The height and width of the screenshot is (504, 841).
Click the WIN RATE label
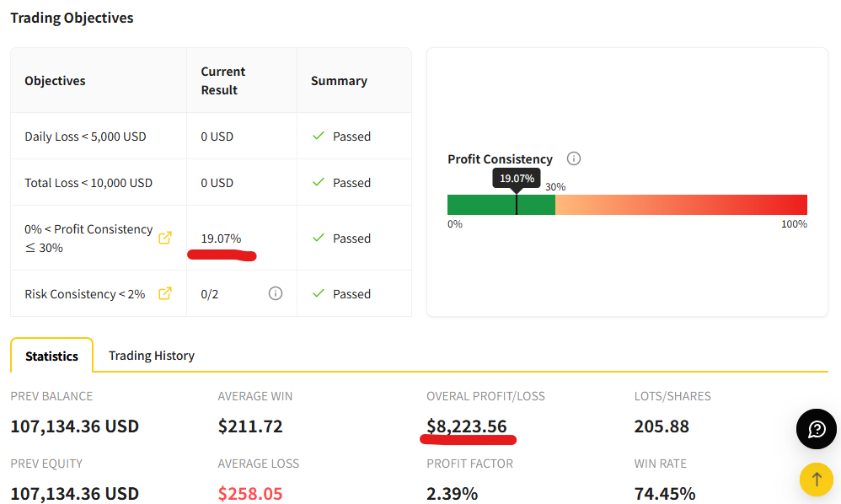[x=661, y=464]
